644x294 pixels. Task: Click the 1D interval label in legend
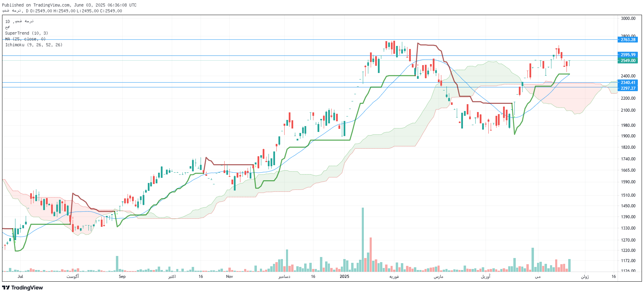pos(8,22)
